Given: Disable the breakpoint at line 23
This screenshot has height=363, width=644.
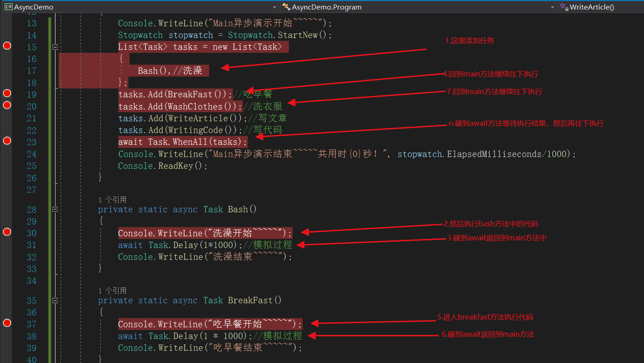Looking at the screenshot, I should point(7,141).
